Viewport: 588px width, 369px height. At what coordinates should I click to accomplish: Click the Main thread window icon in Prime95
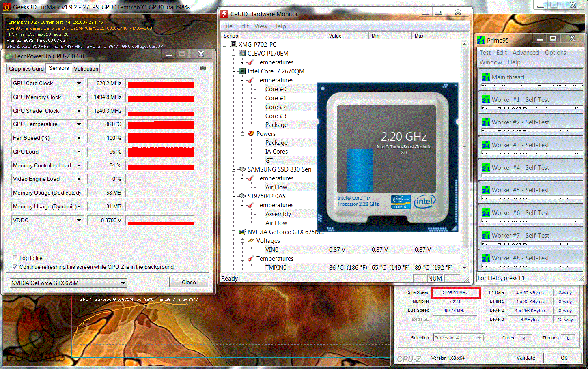pyautogui.click(x=486, y=77)
